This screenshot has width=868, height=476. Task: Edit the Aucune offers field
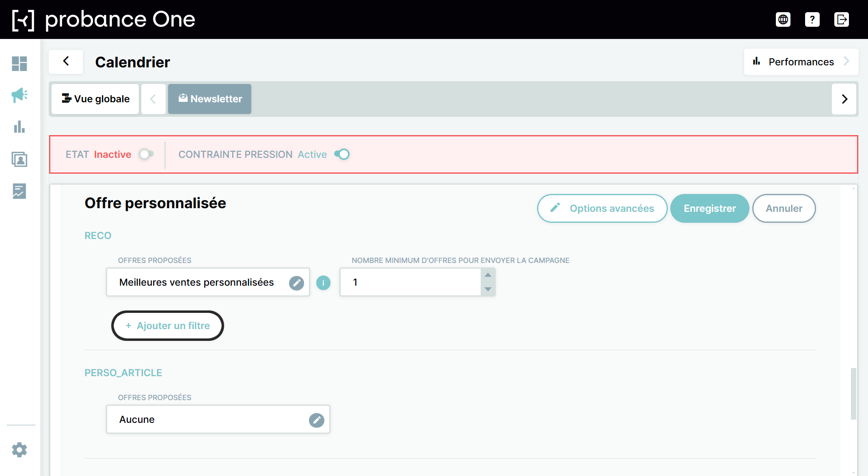[x=316, y=420]
